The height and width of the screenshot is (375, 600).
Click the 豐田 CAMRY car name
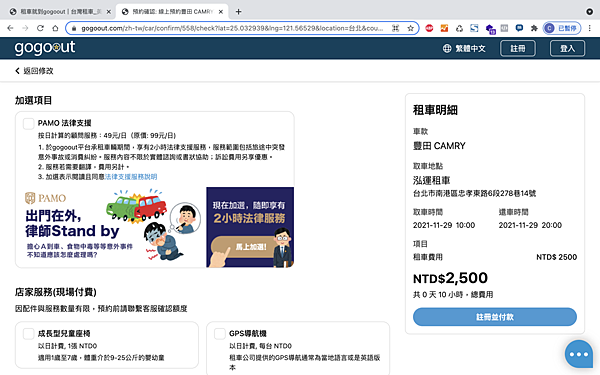439,146
